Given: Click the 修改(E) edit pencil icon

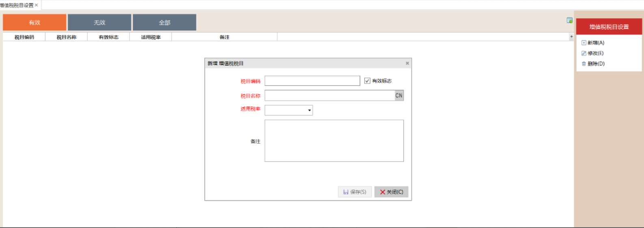Looking at the screenshot, I should (584, 53).
